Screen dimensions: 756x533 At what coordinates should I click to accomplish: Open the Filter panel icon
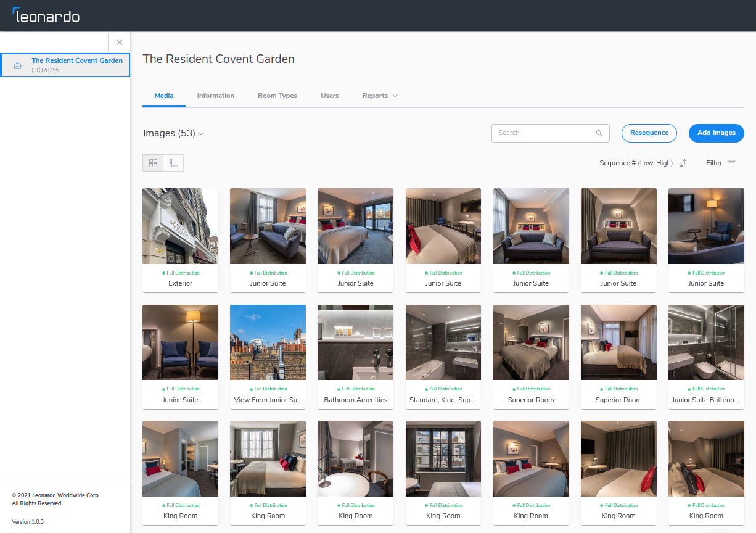click(731, 163)
